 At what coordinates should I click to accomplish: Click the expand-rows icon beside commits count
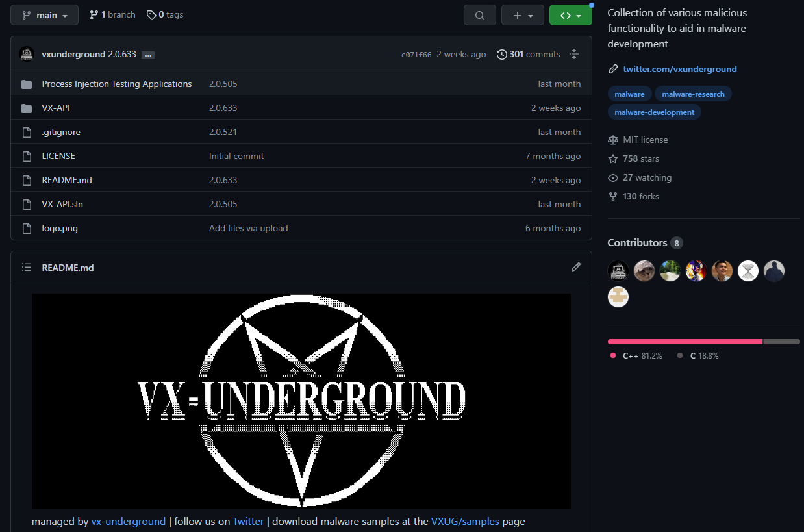tap(574, 55)
